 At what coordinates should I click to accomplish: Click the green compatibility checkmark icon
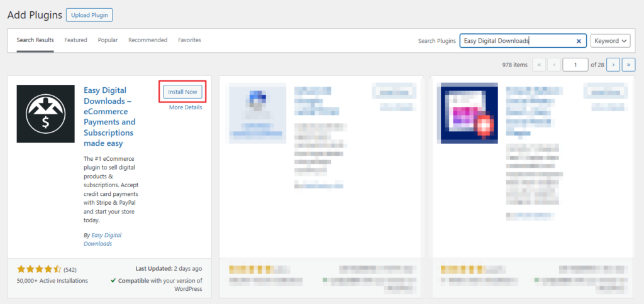tap(113, 281)
